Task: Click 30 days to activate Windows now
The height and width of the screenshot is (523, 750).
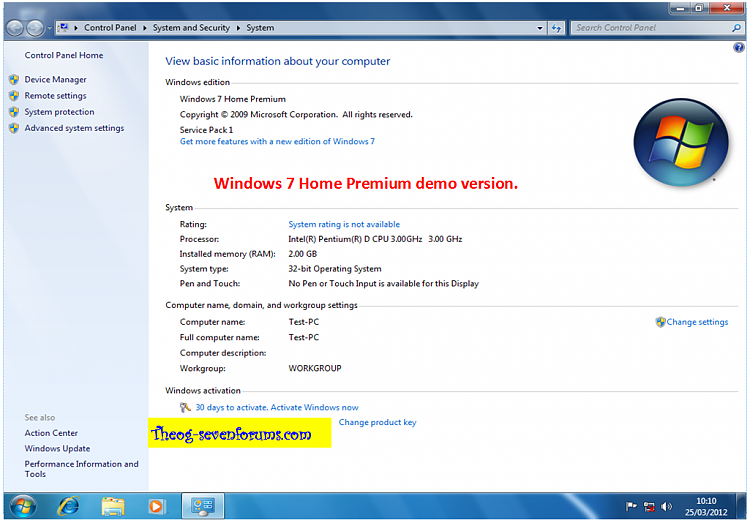Action: (x=277, y=408)
